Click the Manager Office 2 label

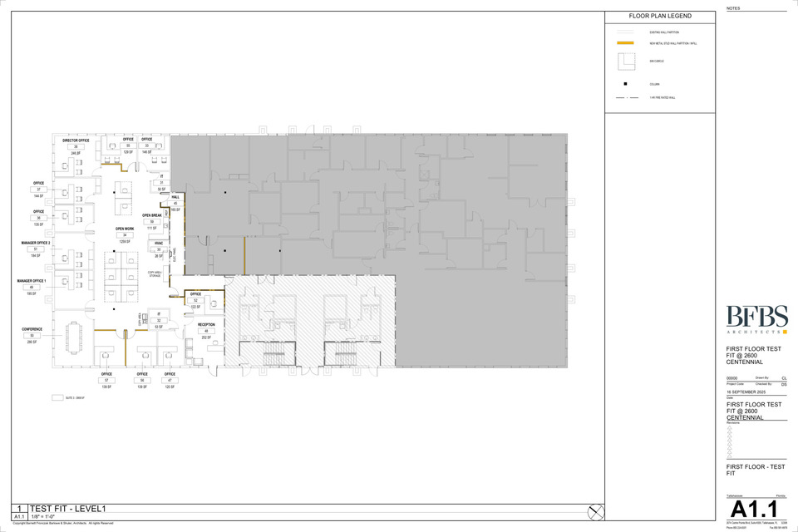(36, 243)
